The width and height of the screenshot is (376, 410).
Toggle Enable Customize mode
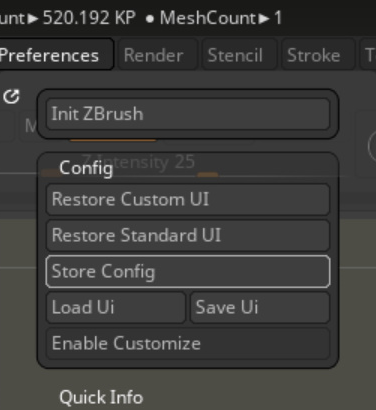pyautogui.click(x=188, y=343)
